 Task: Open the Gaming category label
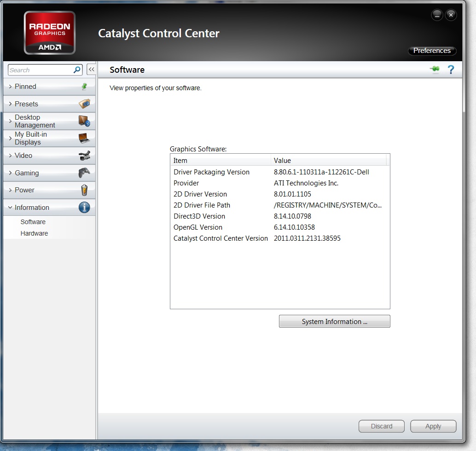[27, 173]
